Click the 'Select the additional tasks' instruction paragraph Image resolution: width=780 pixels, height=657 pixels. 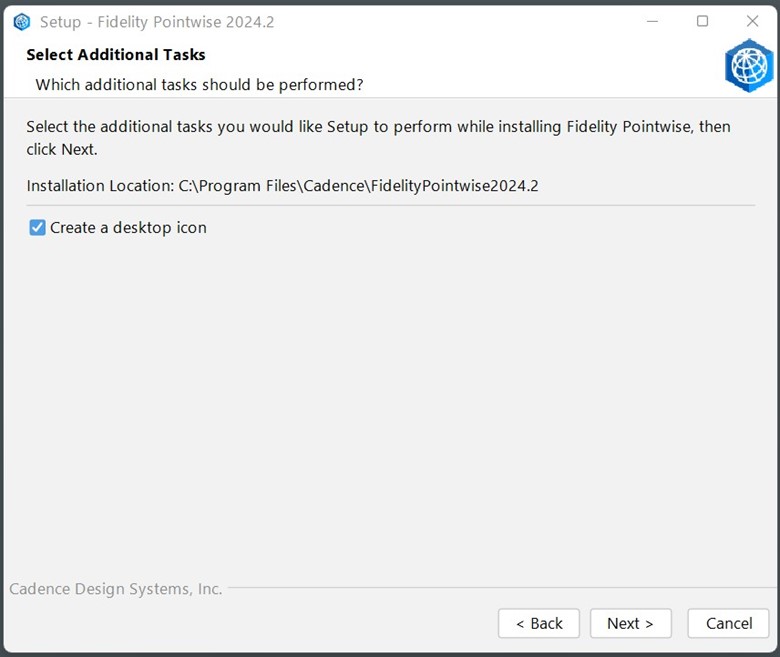click(379, 138)
